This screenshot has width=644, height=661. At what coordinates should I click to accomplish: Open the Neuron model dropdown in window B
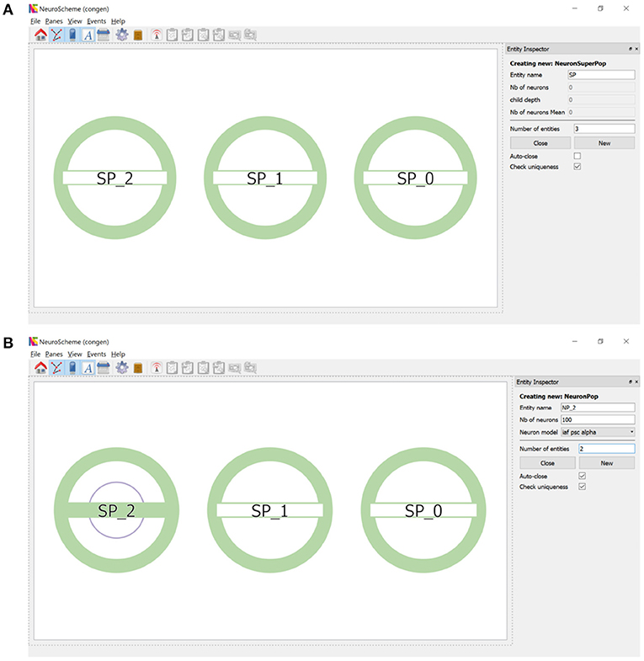click(598, 432)
